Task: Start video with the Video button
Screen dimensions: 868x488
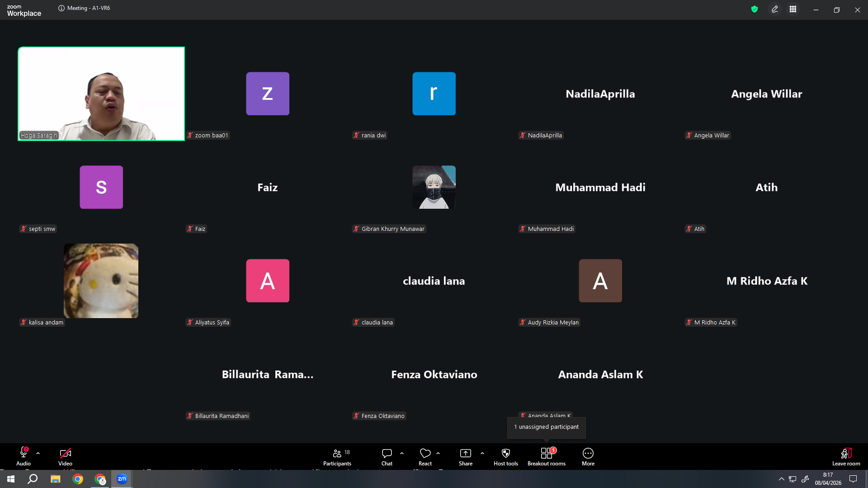Action: tap(65, 456)
